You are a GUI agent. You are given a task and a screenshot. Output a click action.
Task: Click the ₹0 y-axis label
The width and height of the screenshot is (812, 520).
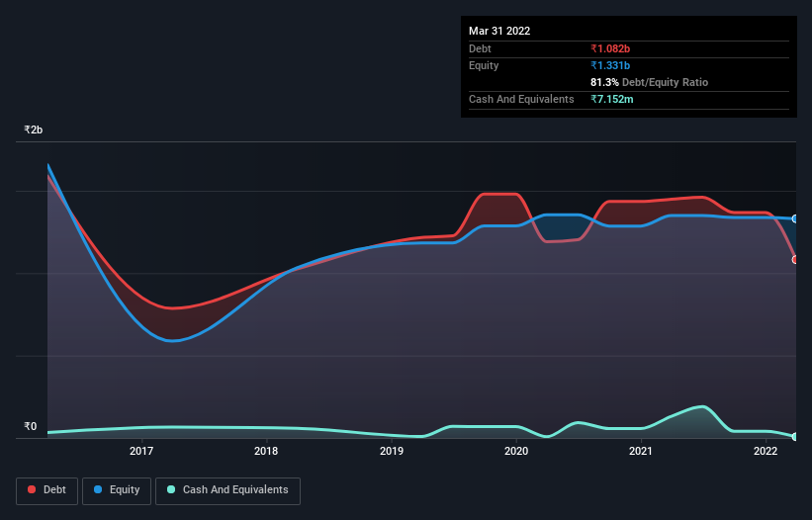pos(31,426)
